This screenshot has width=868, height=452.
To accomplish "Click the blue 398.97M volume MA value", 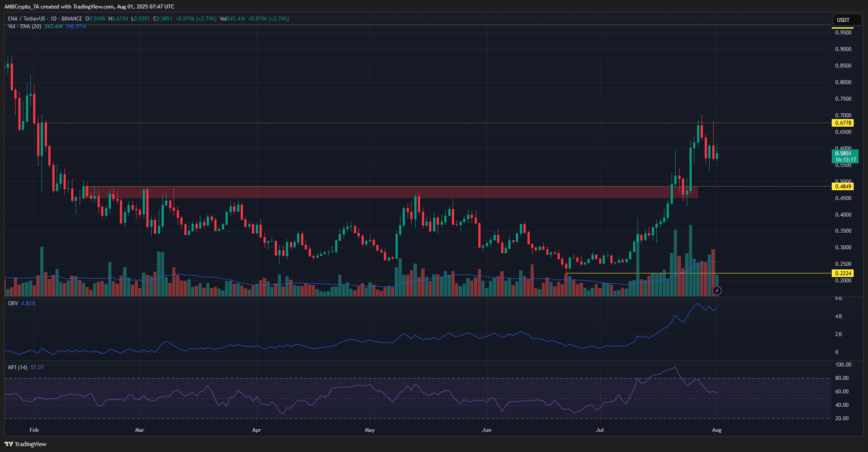I will click(x=76, y=26).
